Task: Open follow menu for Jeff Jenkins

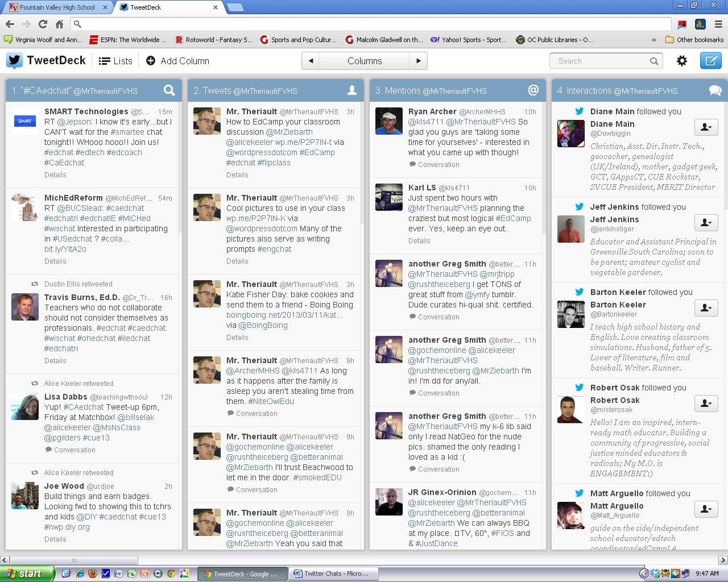Action: coord(706,223)
